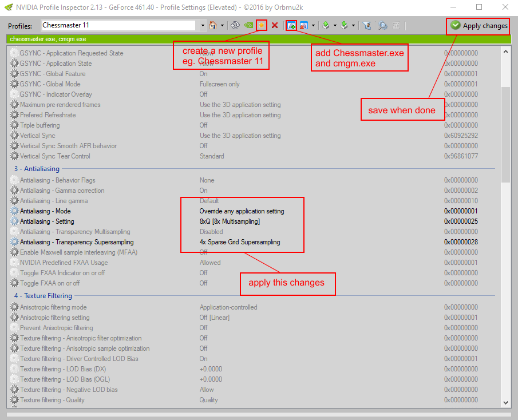Select 'Texture filtering - Driver Controlled LOD Bias'
Screen dimensions: 518x420
click(80, 359)
